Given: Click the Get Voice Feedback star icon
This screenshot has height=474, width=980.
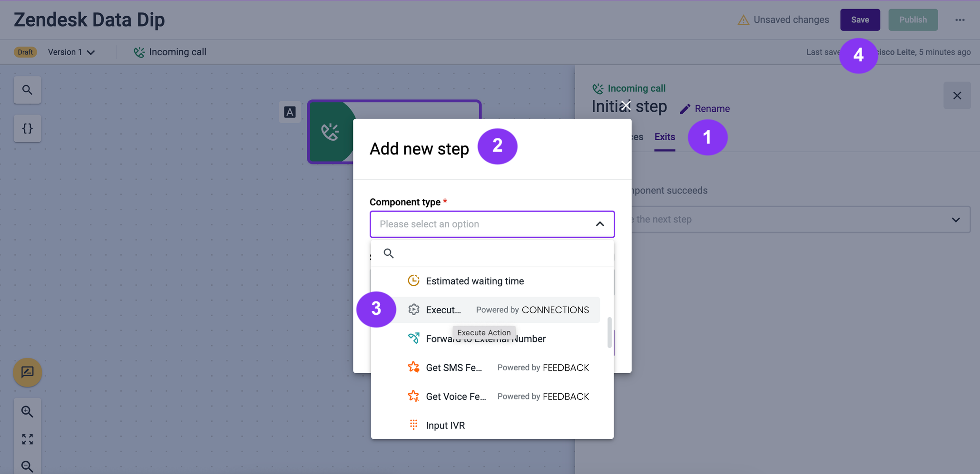Looking at the screenshot, I should pos(413,396).
